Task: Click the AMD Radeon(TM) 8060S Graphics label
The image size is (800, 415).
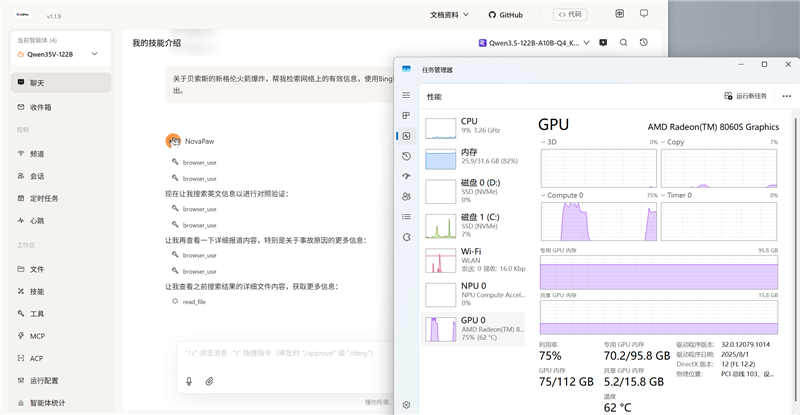Action: [x=713, y=127]
